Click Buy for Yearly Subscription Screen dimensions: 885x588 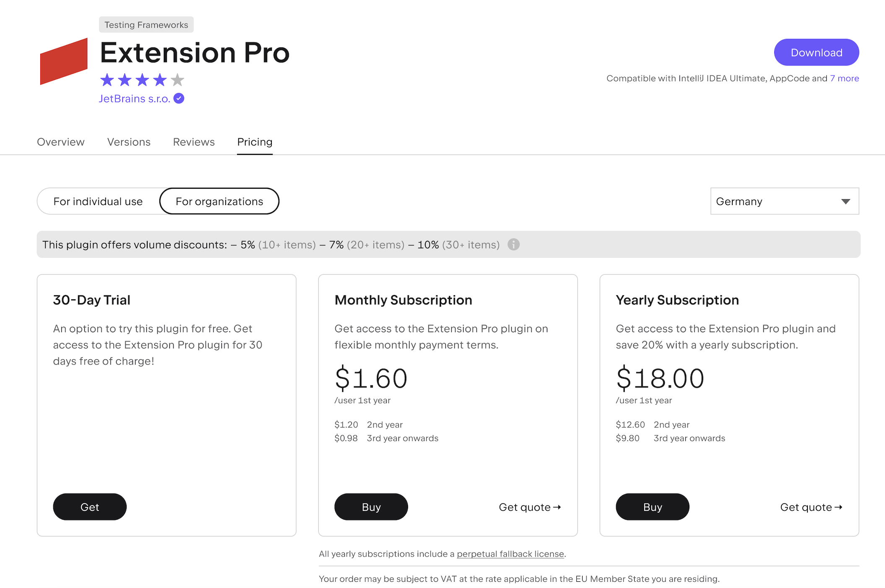[x=652, y=507]
